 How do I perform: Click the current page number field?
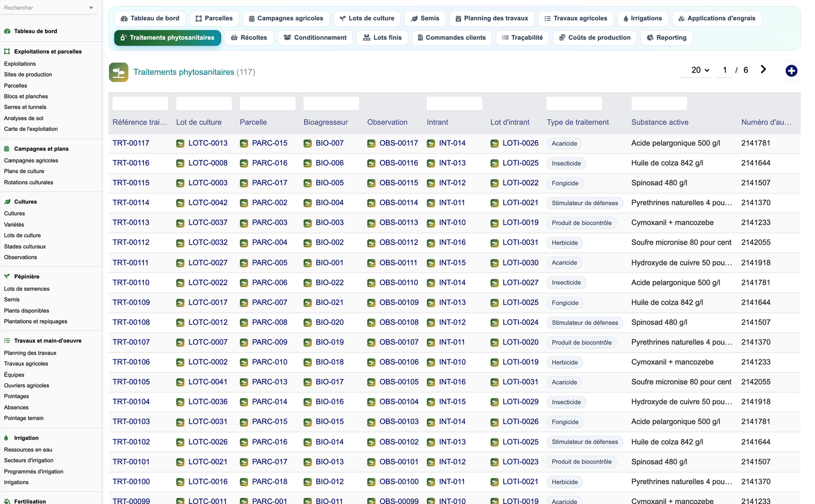point(725,70)
